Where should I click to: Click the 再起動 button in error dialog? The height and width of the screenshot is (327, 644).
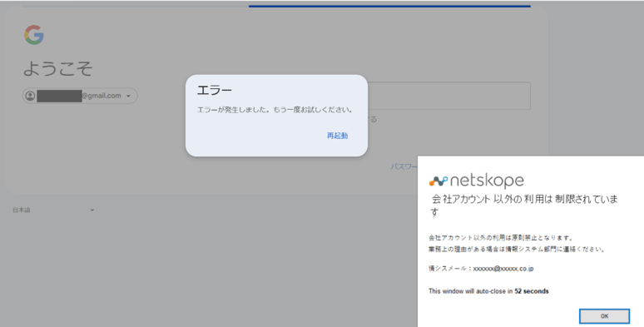coord(337,136)
